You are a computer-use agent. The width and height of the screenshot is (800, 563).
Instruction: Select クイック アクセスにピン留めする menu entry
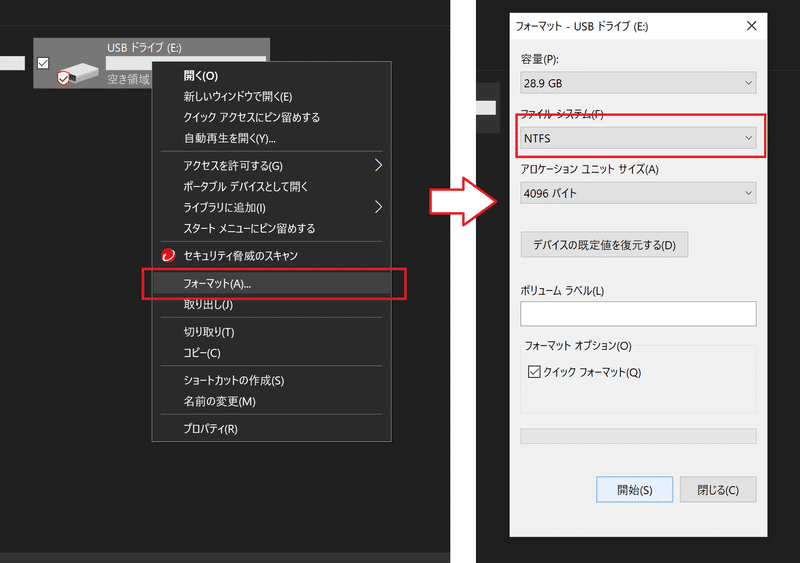click(271, 117)
